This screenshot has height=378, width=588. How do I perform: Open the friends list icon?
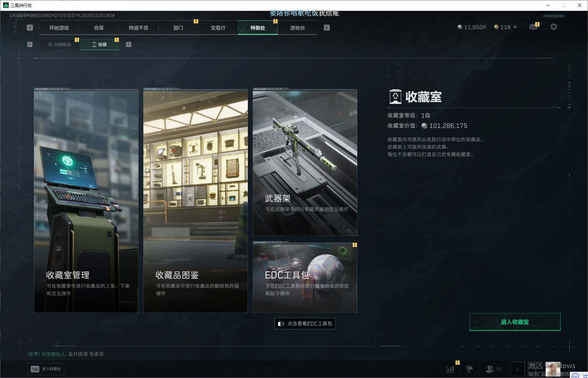point(493,369)
